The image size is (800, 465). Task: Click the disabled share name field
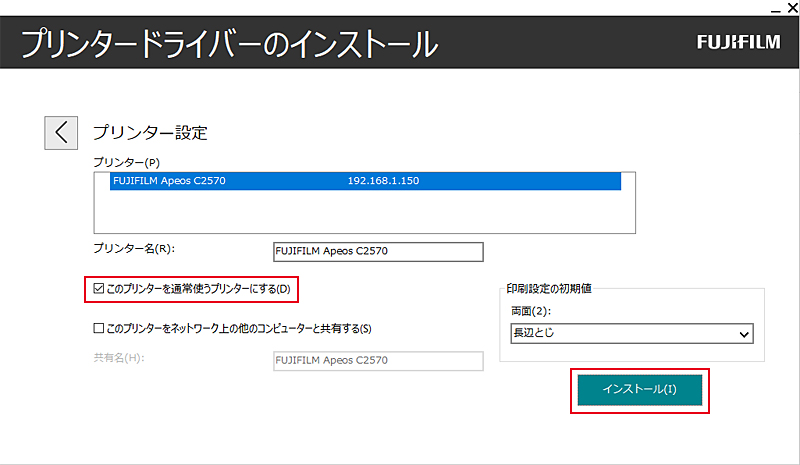(378, 361)
